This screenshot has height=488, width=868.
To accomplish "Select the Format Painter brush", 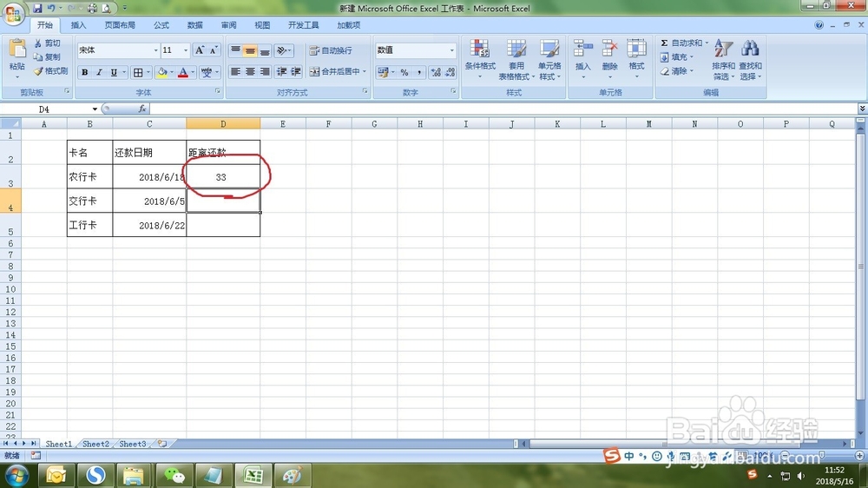I will (x=38, y=71).
